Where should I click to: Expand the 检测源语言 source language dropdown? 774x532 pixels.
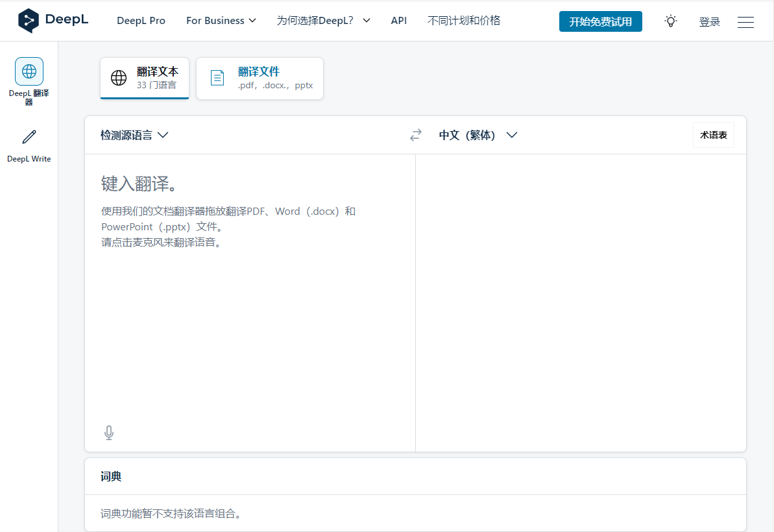click(x=134, y=135)
